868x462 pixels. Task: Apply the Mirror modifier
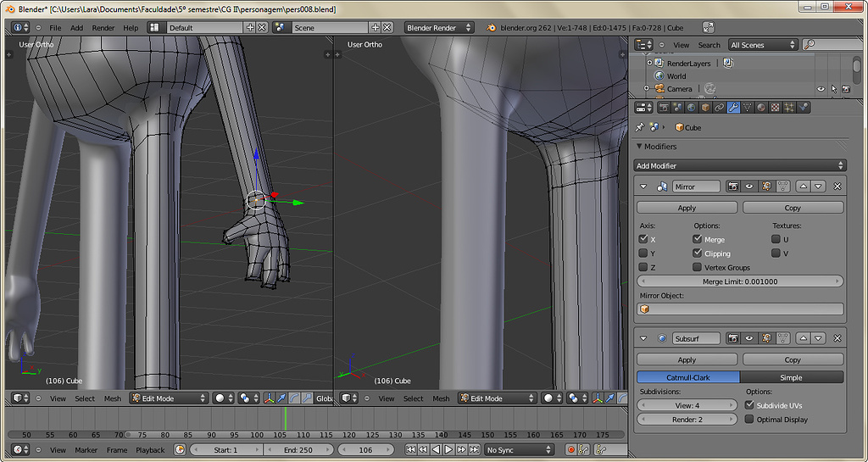pyautogui.click(x=687, y=208)
